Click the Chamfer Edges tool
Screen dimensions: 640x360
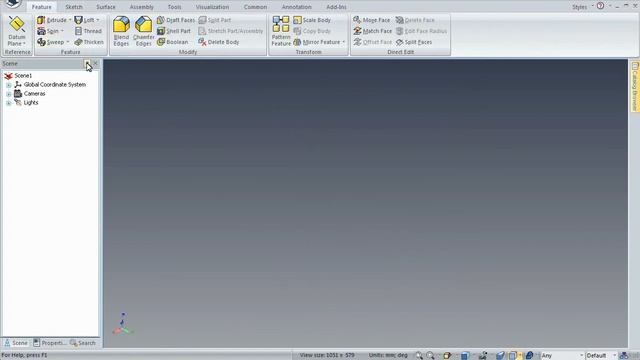click(144, 31)
